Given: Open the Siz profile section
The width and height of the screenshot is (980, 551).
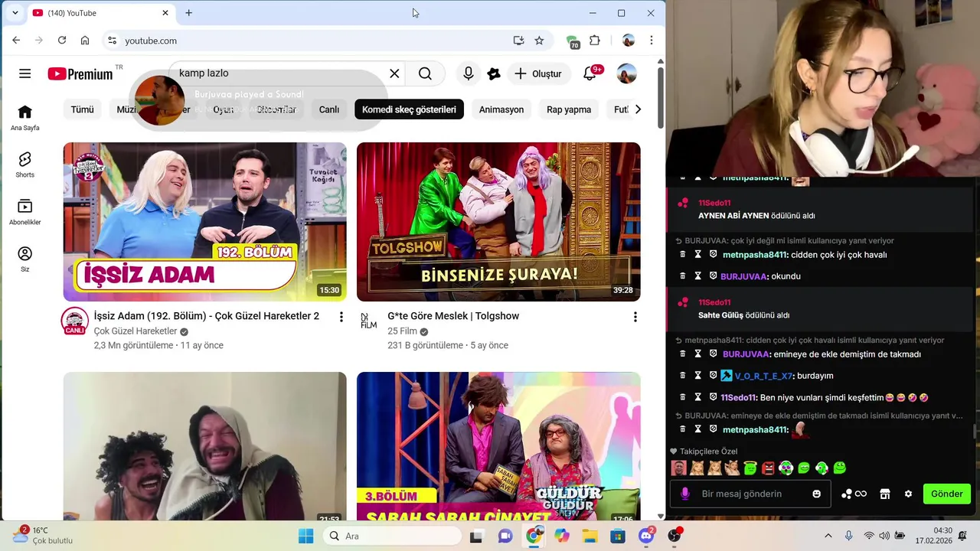Looking at the screenshot, I should [25, 259].
